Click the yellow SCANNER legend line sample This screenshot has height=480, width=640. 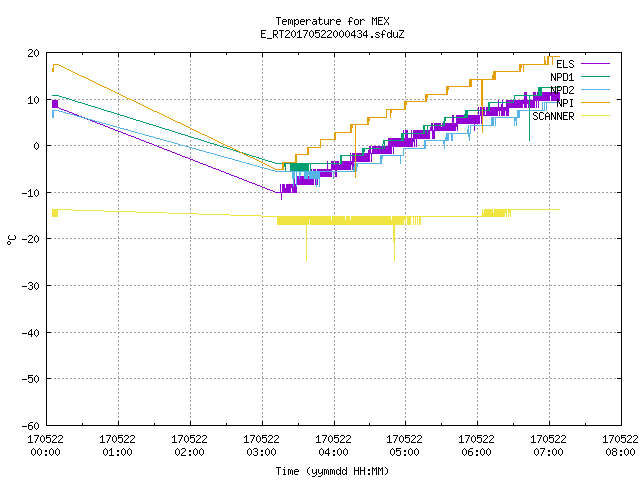pyautogui.click(x=595, y=116)
